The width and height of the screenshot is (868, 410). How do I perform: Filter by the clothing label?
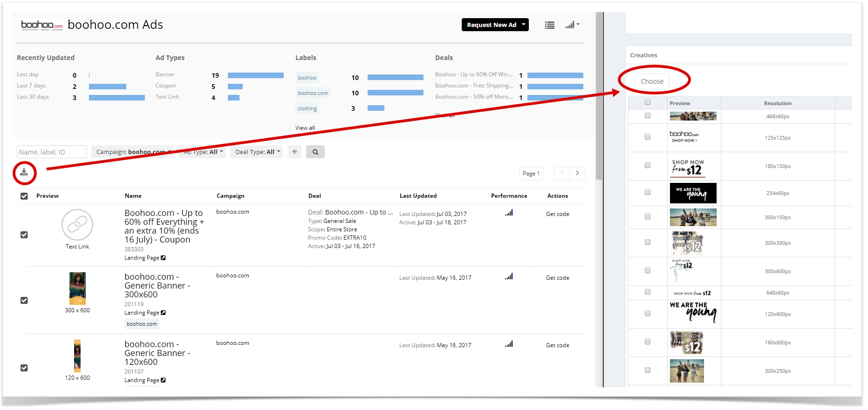(x=307, y=108)
